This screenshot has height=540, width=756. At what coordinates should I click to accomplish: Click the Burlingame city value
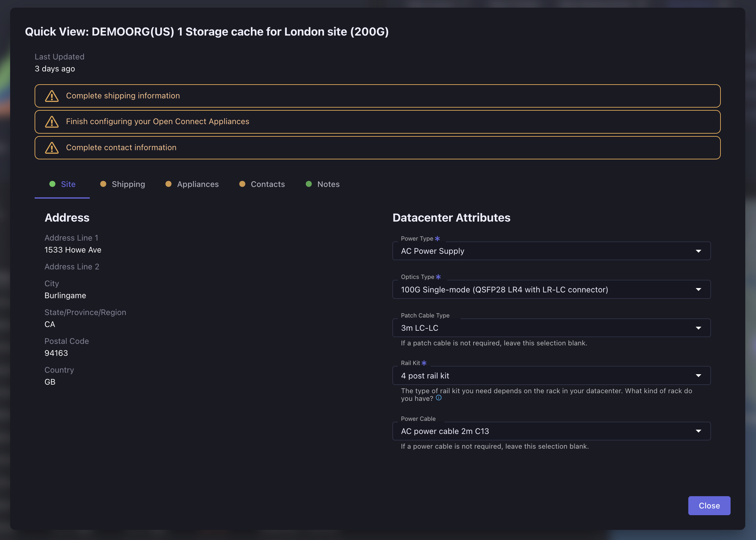tap(65, 296)
